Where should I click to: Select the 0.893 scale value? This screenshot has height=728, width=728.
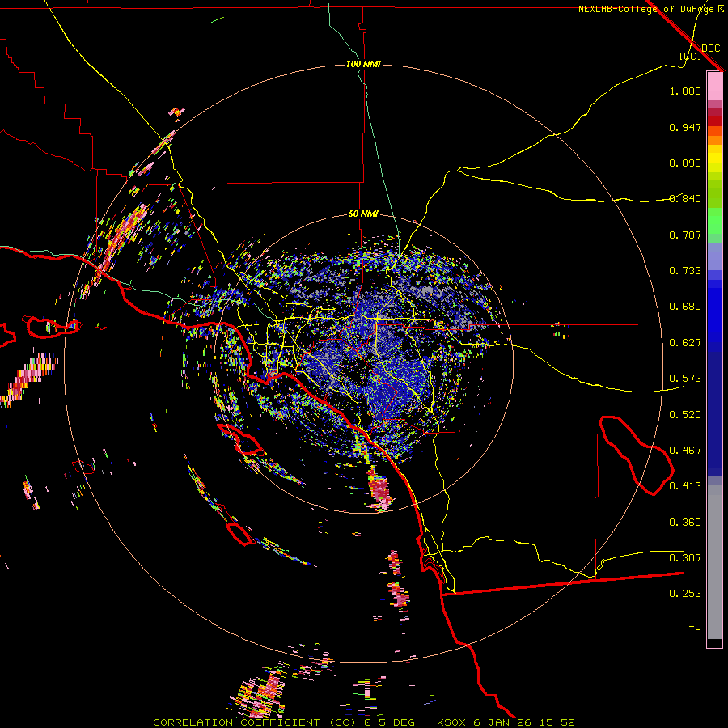coord(685,163)
